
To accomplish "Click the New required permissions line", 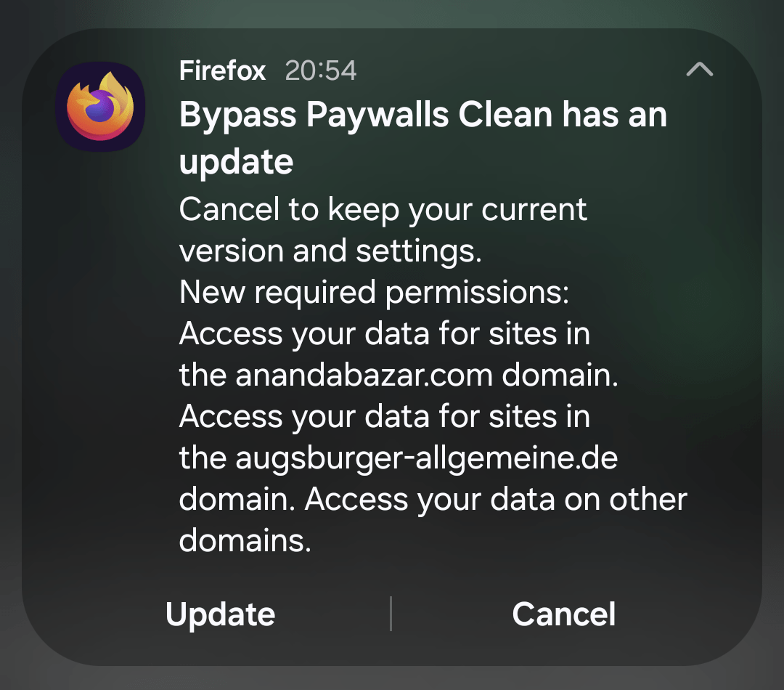I will pos(374,293).
